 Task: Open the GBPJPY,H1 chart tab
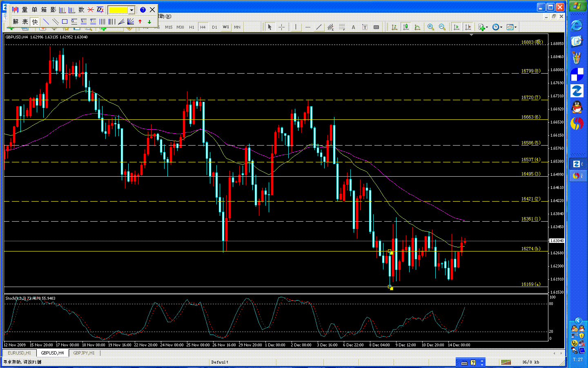(84, 353)
